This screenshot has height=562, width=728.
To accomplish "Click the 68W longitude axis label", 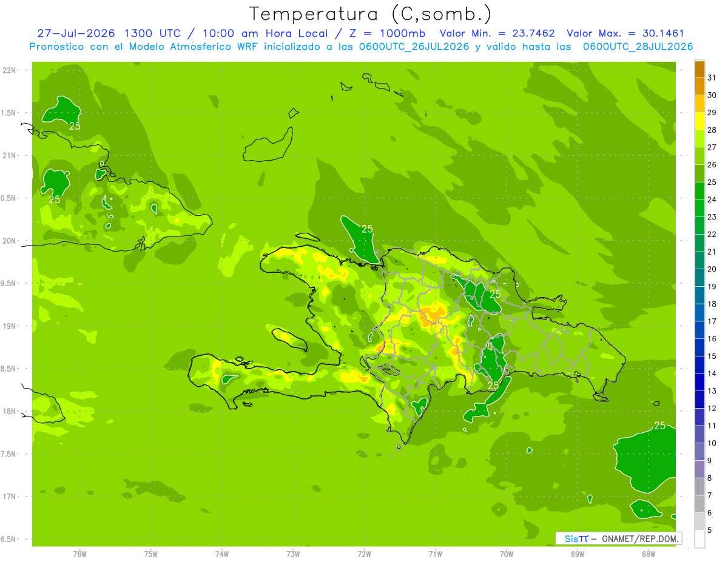I will (649, 554).
